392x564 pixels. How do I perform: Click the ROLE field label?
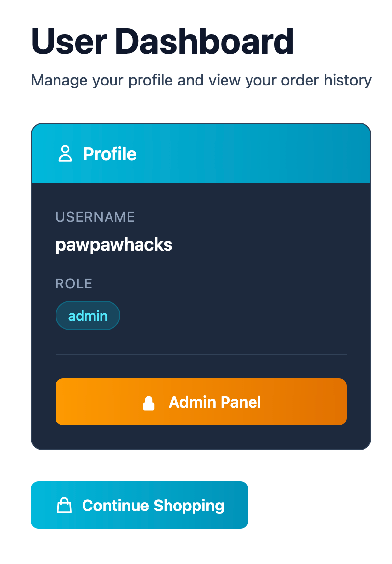point(74,283)
